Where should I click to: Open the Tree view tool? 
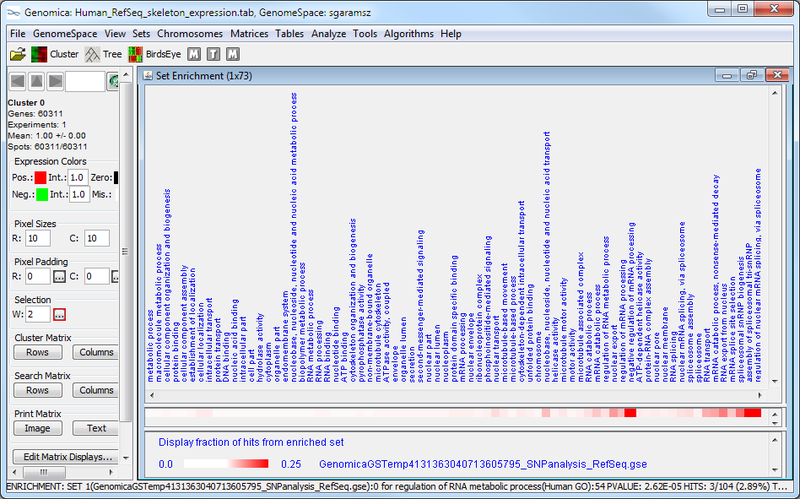pos(103,54)
